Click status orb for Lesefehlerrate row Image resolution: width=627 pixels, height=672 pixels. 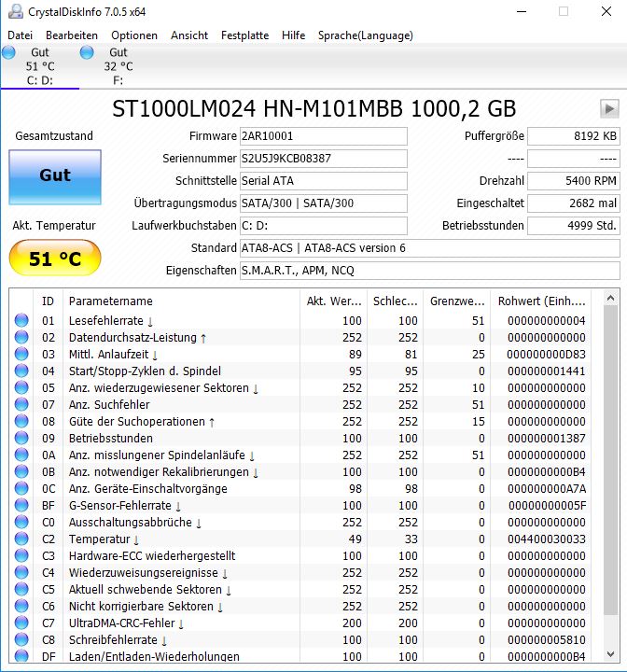click(x=21, y=320)
